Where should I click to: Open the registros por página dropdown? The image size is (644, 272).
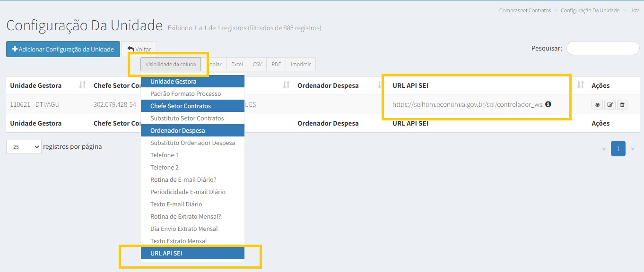24,147
